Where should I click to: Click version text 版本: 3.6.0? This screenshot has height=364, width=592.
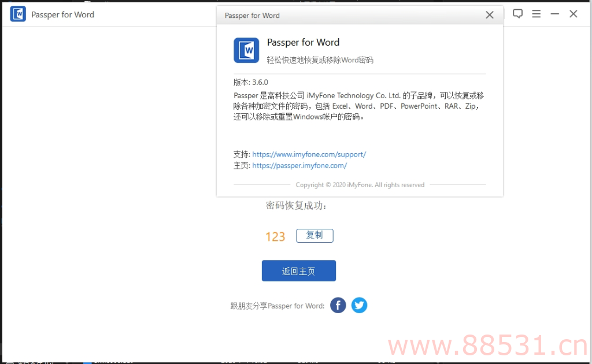coord(251,82)
